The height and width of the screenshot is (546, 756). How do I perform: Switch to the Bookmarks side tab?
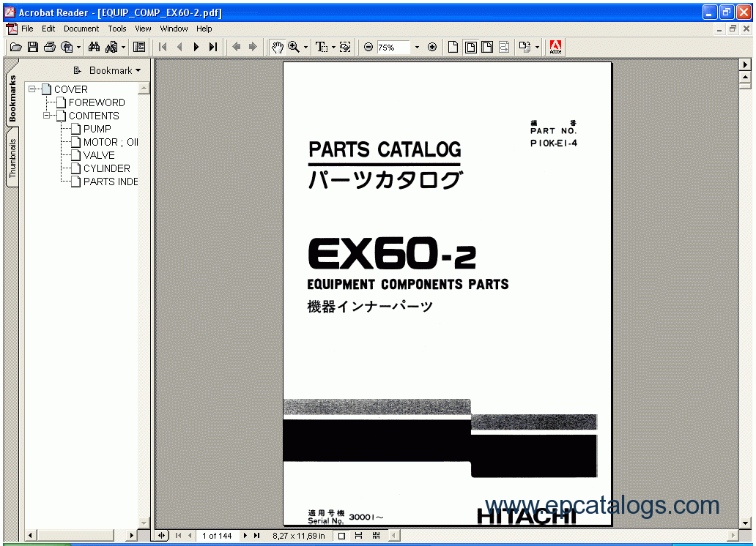[x=12, y=98]
